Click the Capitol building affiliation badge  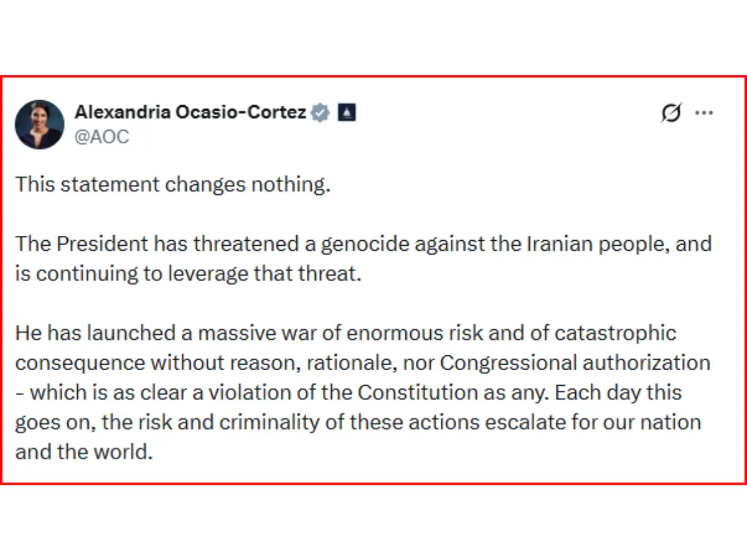347,113
